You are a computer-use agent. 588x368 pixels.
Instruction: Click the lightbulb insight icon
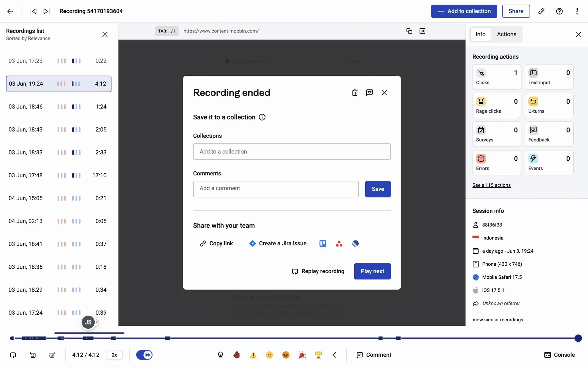221,355
